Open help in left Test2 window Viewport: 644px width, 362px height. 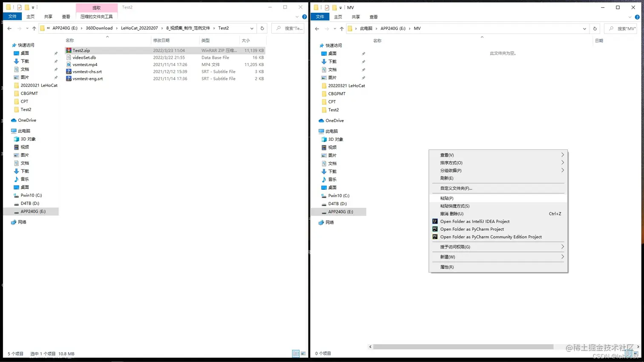tap(304, 17)
